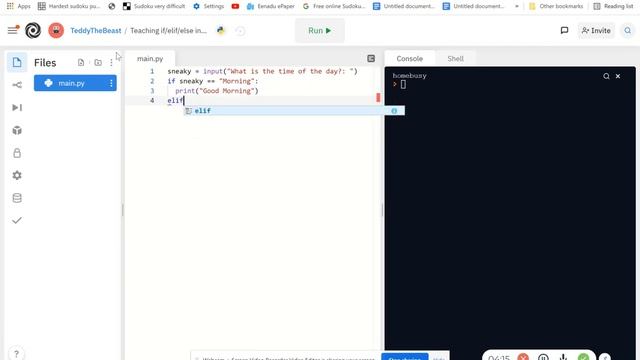Click in the console prompt area

403,84
